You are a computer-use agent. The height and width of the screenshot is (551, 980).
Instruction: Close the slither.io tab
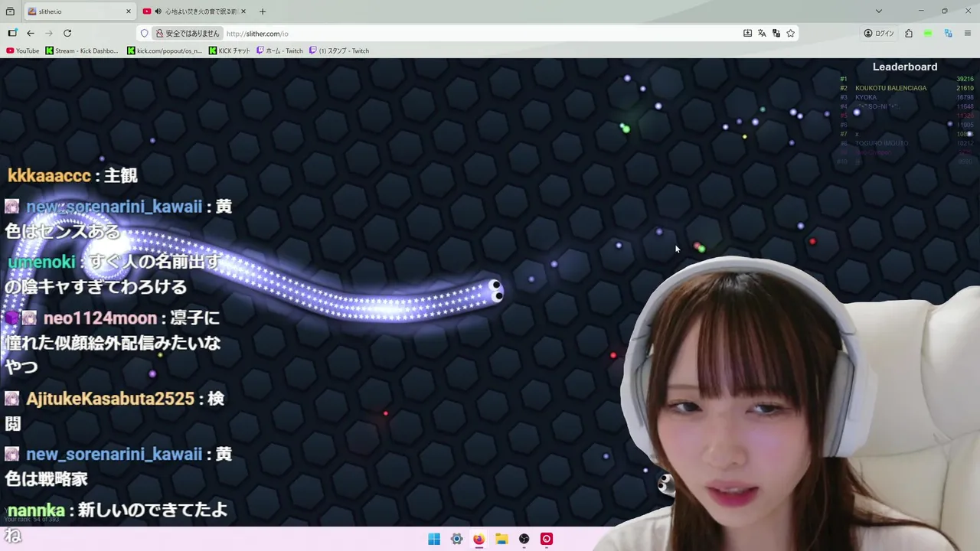click(x=128, y=11)
